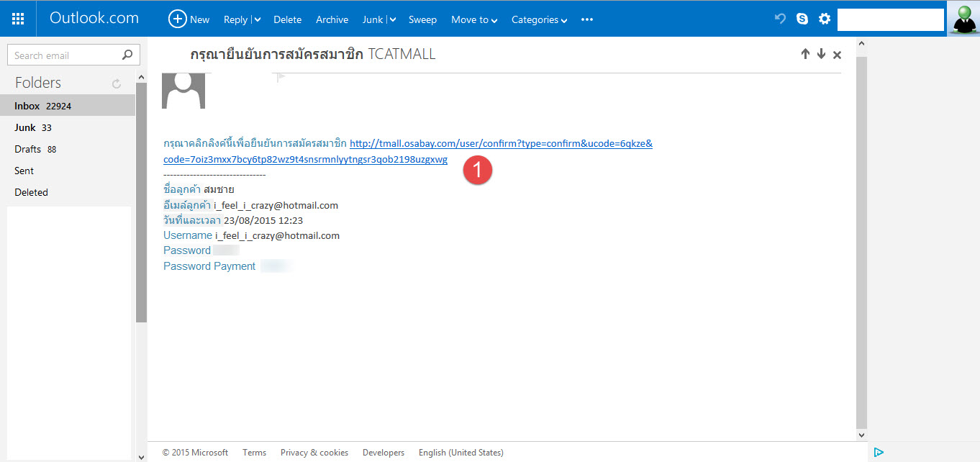The image size is (980, 462).
Task: Delete the current message
Action: pos(287,19)
